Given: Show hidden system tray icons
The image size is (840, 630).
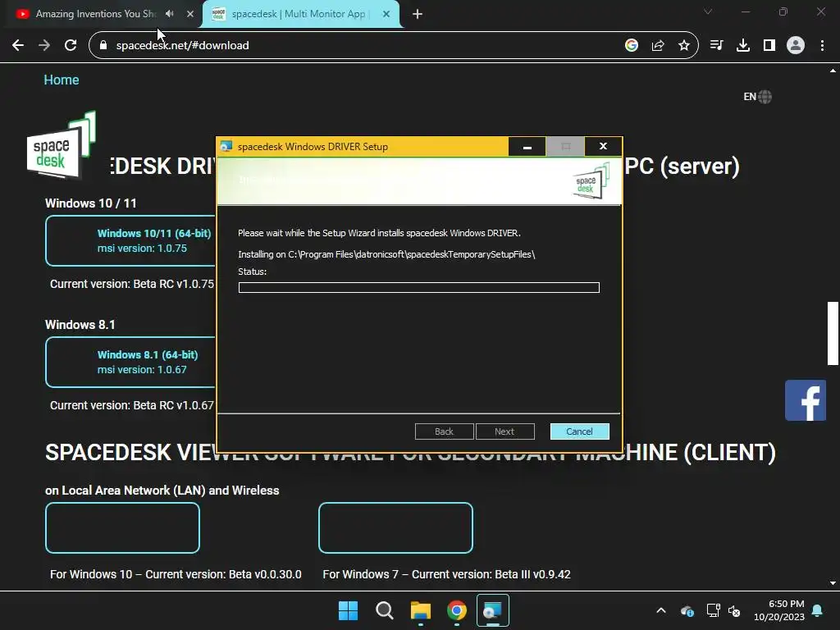Looking at the screenshot, I should point(661,610).
